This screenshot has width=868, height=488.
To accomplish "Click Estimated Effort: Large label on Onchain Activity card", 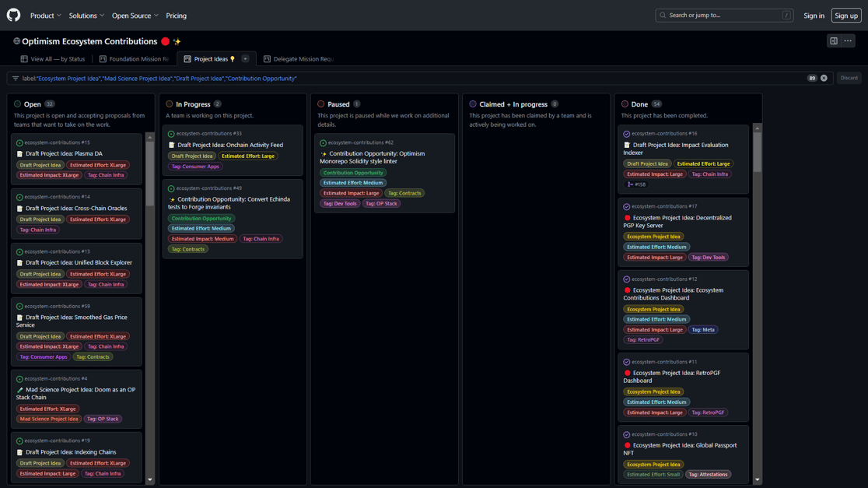I will pos(248,156).
